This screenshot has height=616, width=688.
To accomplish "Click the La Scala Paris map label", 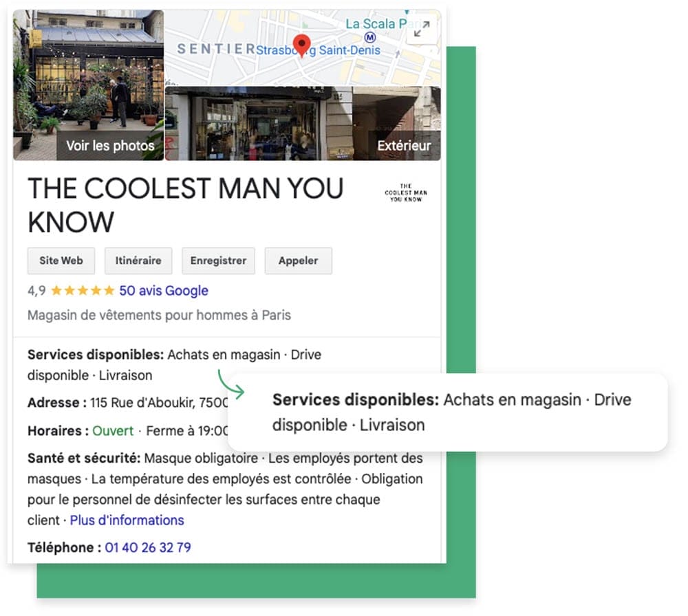I will [x=377, y=23].
